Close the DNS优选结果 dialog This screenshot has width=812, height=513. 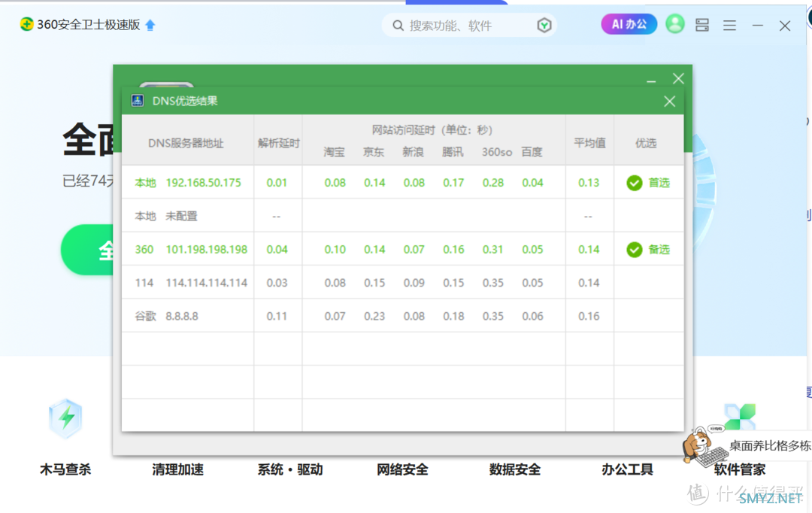pos(670,101)
